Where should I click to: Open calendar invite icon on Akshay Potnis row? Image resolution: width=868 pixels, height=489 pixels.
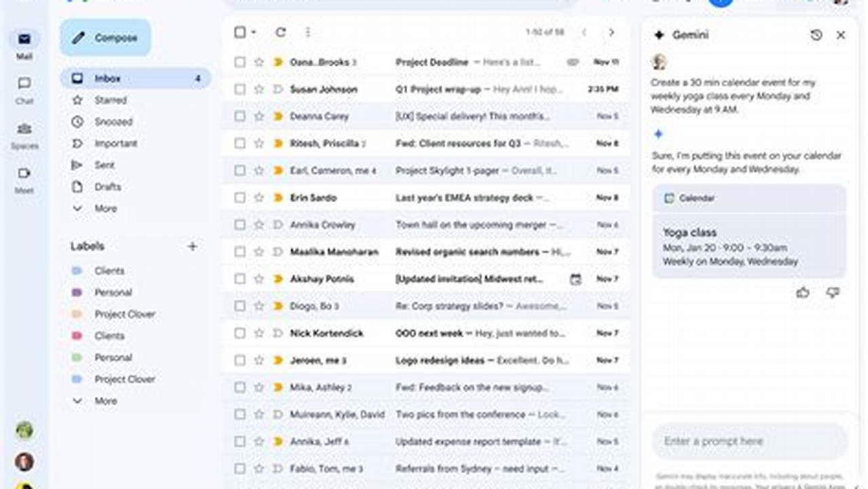coord(575,278)
